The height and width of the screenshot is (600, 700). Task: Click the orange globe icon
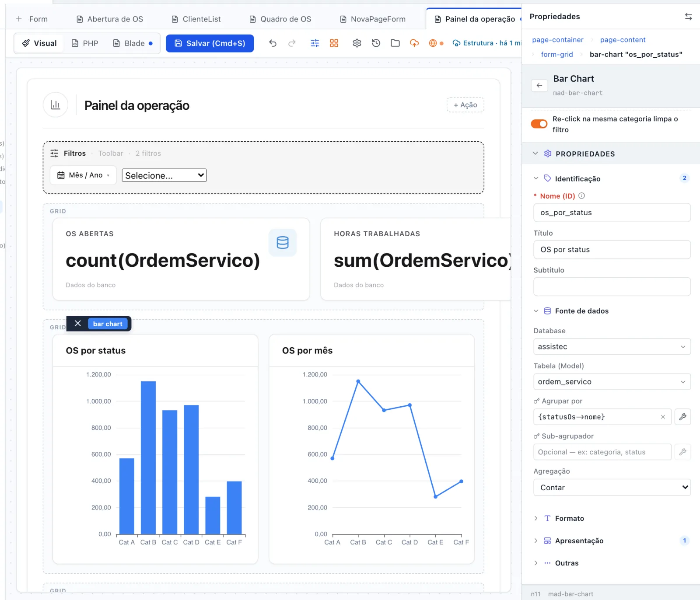click(433, 43)
